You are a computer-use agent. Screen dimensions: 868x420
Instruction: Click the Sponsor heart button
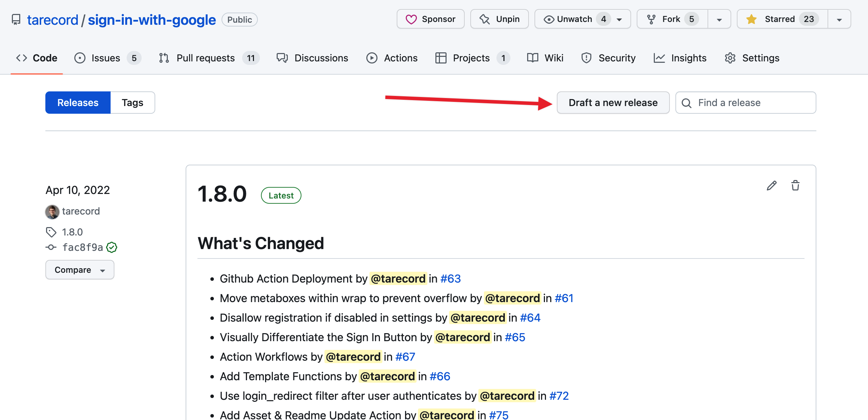pos(431,19)
